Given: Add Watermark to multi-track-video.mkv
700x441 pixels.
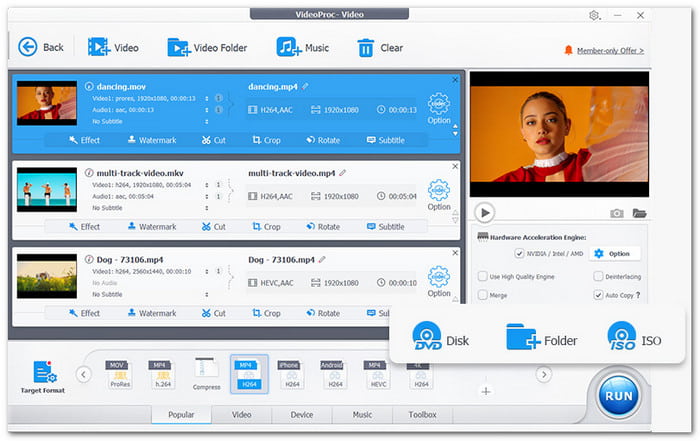Looking at the screenshot, I should click(152, 227).
